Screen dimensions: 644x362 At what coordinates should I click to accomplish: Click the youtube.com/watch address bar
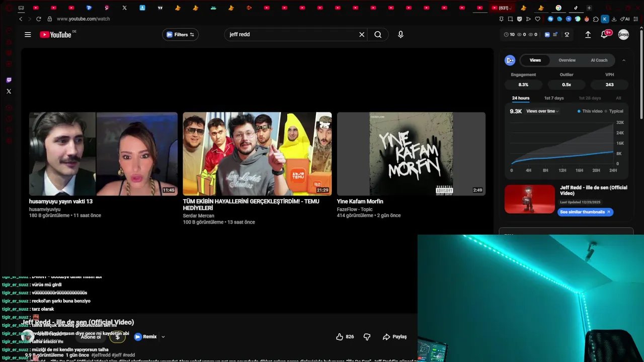pos(83,19)
